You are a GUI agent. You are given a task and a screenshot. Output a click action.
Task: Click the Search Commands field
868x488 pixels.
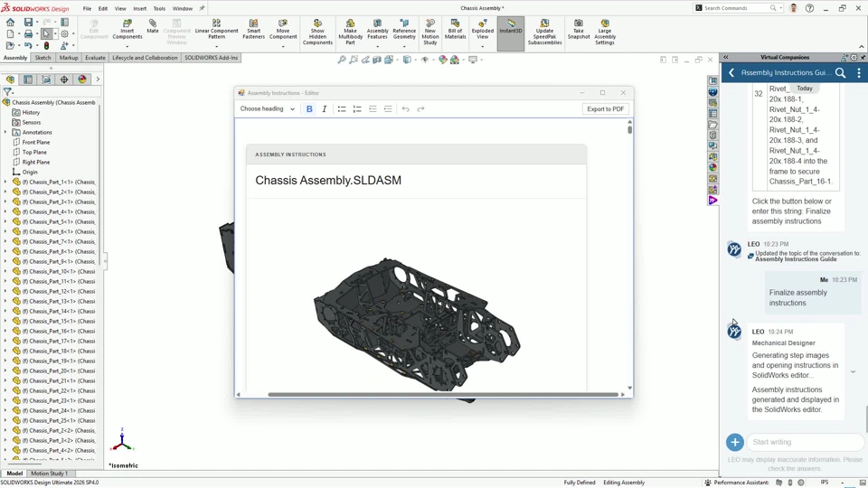(738, 8)
